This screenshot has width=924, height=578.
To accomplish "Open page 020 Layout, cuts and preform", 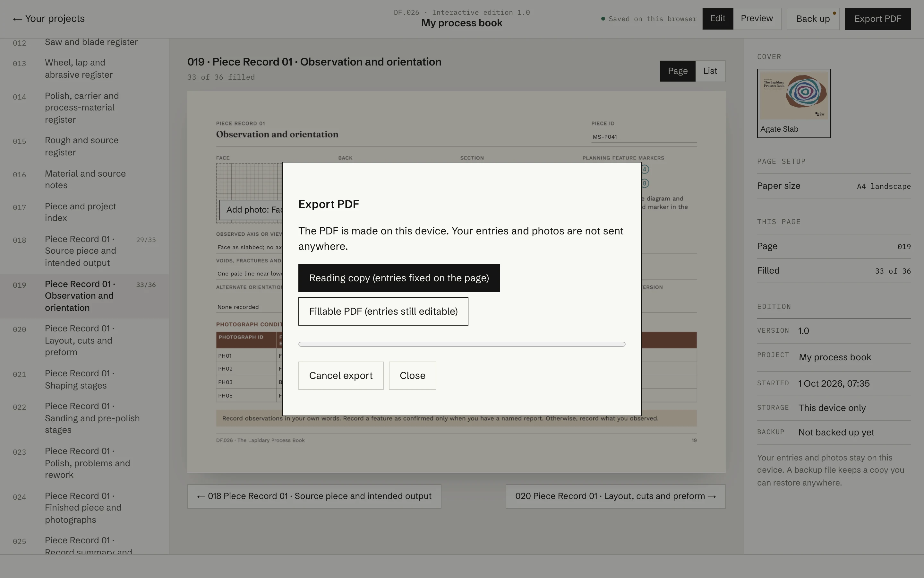I will coord(84,340).
